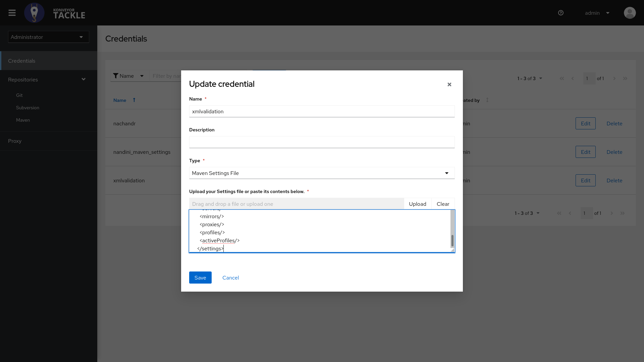Cancel the credential update
The image size is (644, 362).
[230, 278]
